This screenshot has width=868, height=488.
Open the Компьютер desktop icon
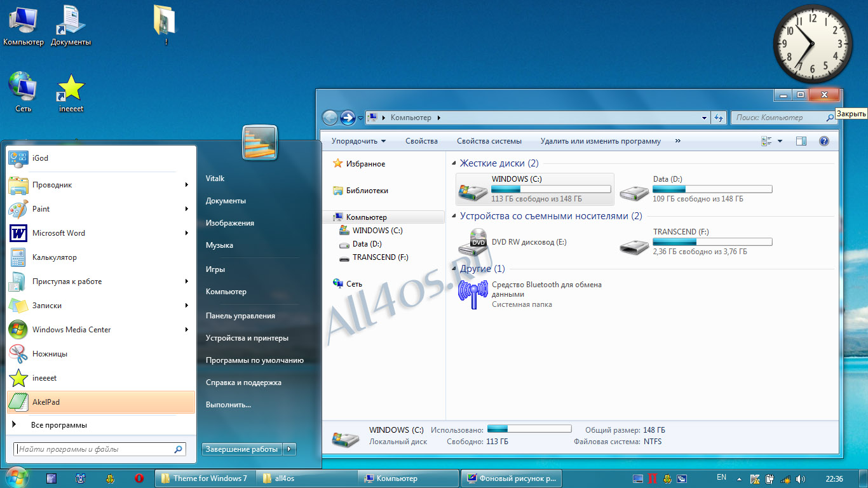point(24,25)
